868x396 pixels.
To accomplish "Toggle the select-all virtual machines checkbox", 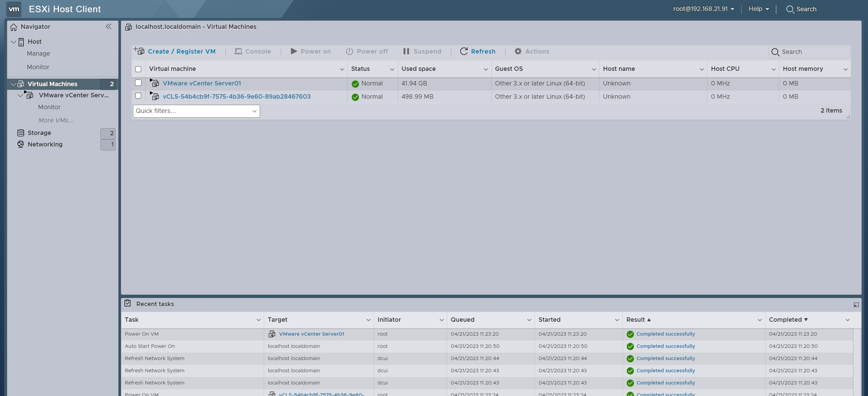I will [138, 69].
